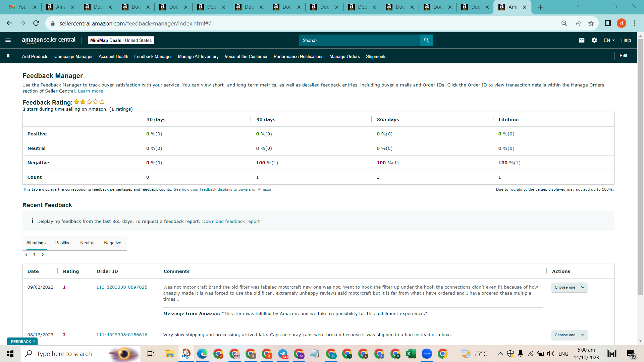The image size is (644, 362).
Task: Open the Windows Start menu
Action: pyautogui.click(x=10, y=354)
